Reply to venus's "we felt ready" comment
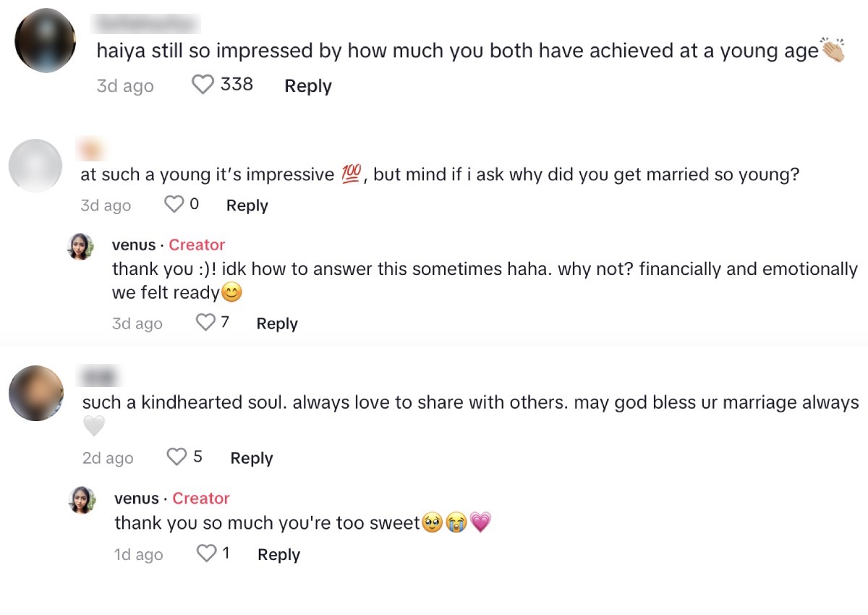Viewport: 868px width, 615px height. [277, 323]
